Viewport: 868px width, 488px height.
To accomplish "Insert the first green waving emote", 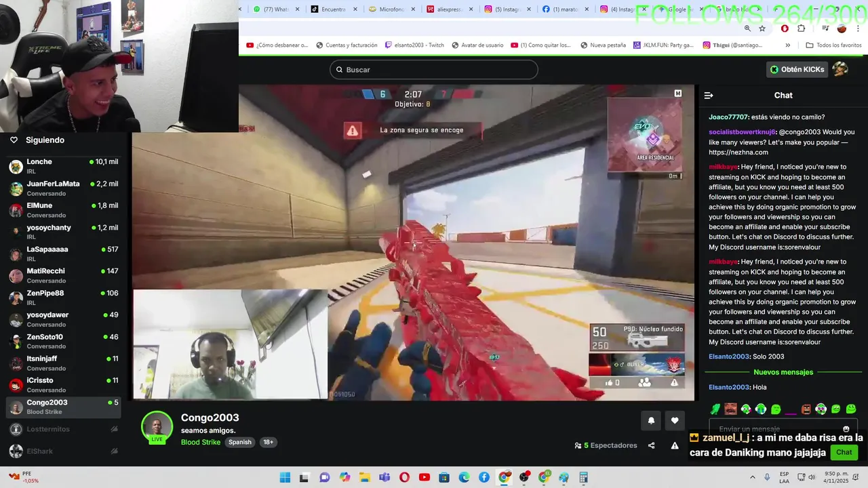I will [x=715, y=409].
